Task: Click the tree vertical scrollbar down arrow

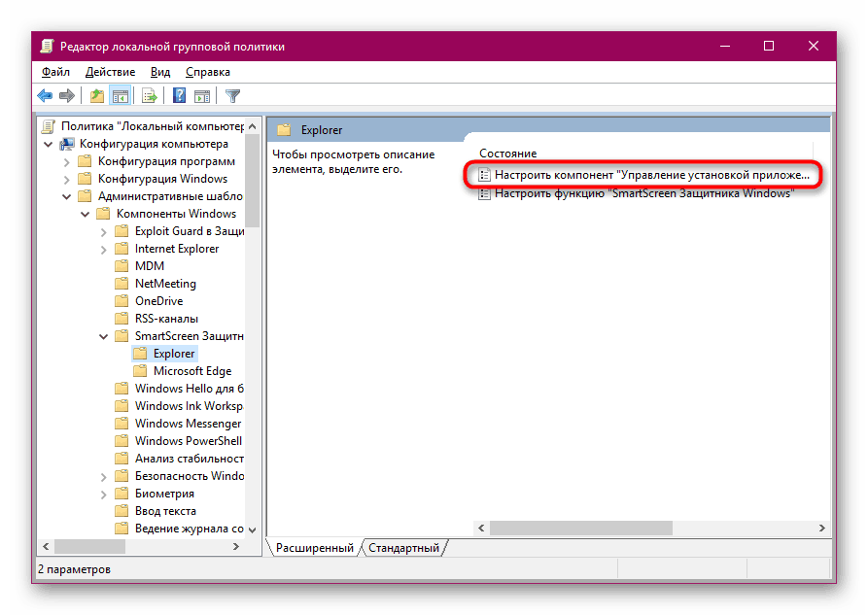Action: pos(253,530)
